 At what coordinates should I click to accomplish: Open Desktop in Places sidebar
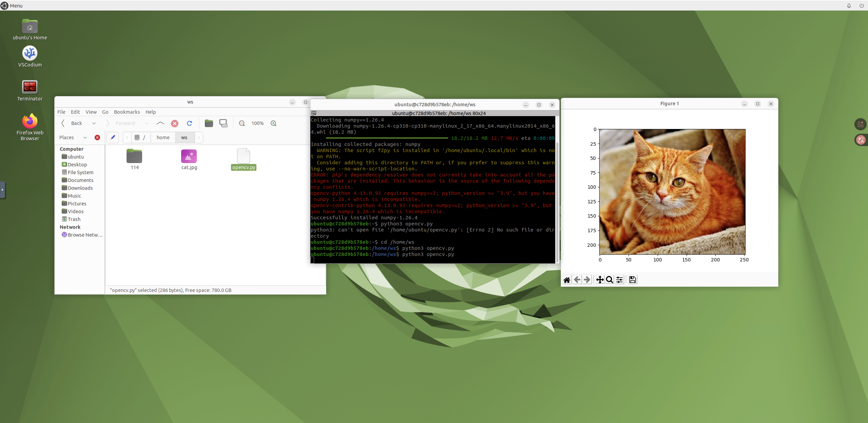pos(77,165)
